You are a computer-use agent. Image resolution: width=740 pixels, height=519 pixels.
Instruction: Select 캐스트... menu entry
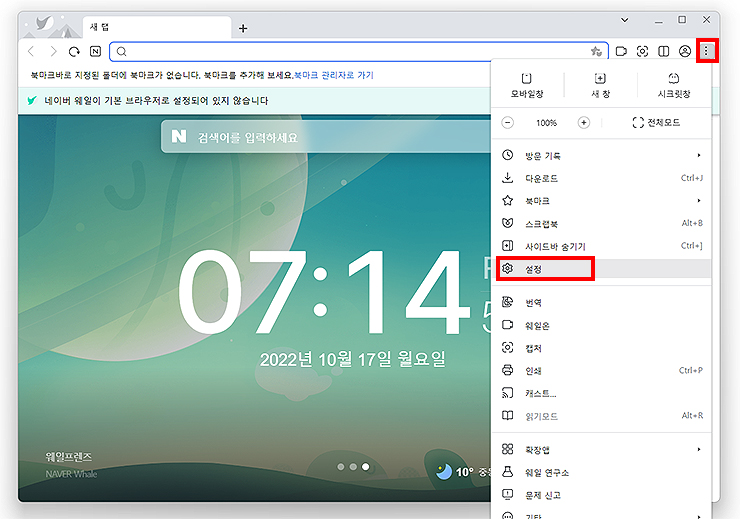(x=601, y=393)
